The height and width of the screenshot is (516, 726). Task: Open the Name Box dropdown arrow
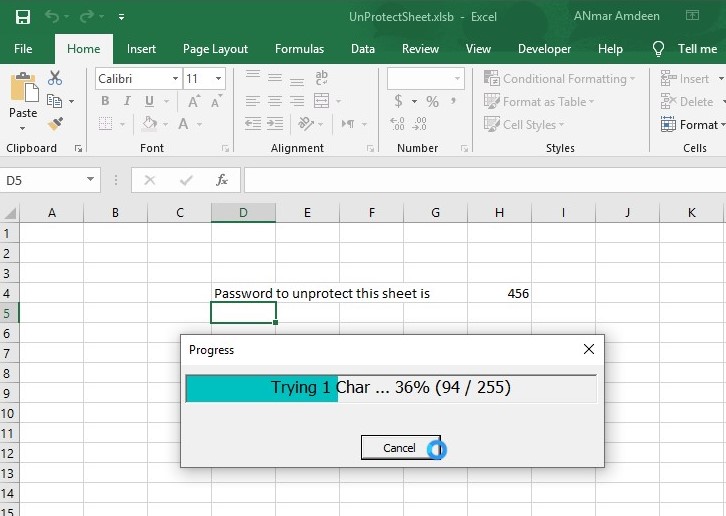click(x=91, y=180)
